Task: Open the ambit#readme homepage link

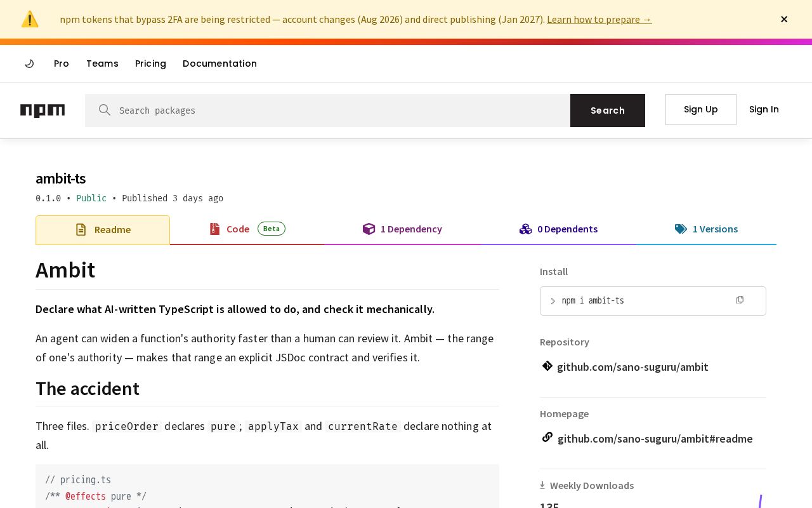Action: pyautogui.click(x=655, y=439)
